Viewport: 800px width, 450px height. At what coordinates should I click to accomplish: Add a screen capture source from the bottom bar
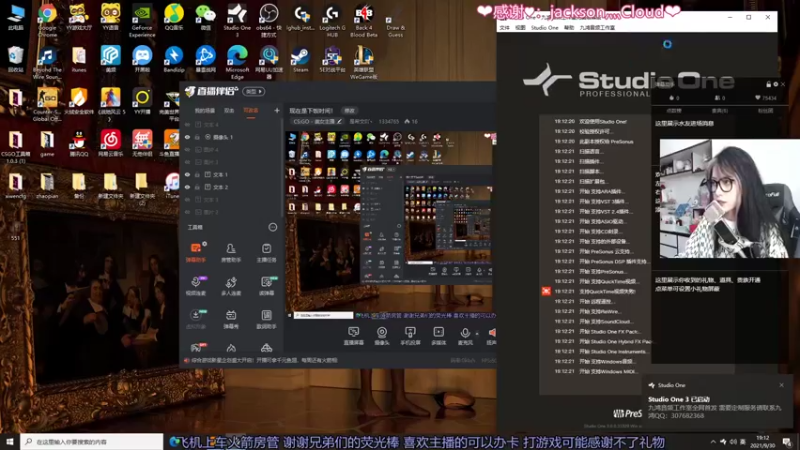click(353, 336)
